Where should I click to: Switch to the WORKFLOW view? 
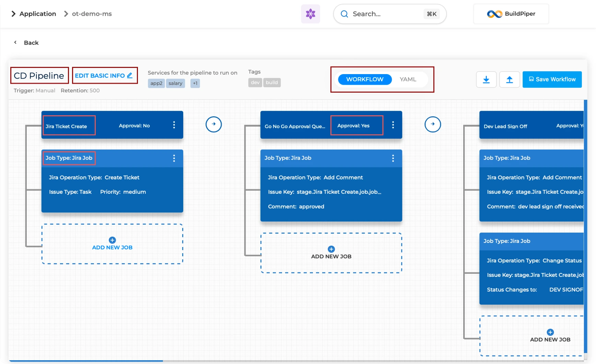pyautogui.click(x=365, y=79)
